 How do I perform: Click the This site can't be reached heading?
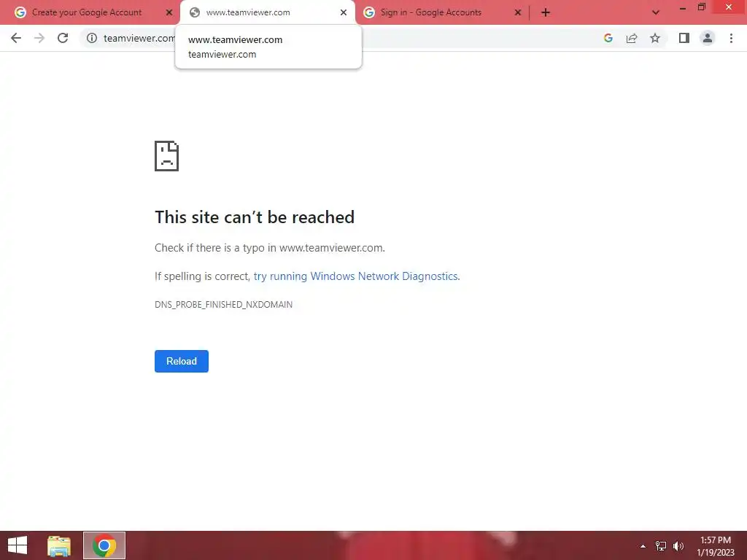pyautogui.click(x=255, y=217)
